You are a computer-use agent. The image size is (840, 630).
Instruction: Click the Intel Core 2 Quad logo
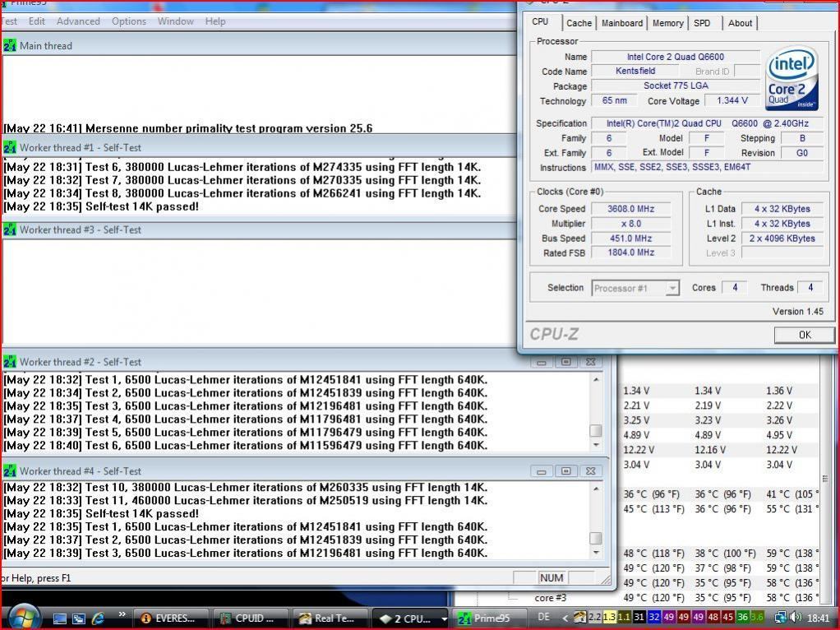coord(792,78)
